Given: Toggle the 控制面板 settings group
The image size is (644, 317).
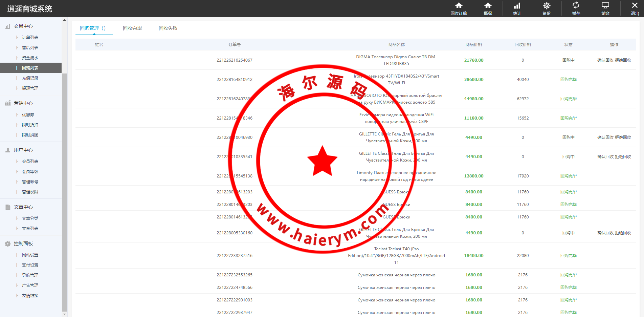Looking at the screenshot, I should pos(23,244).
